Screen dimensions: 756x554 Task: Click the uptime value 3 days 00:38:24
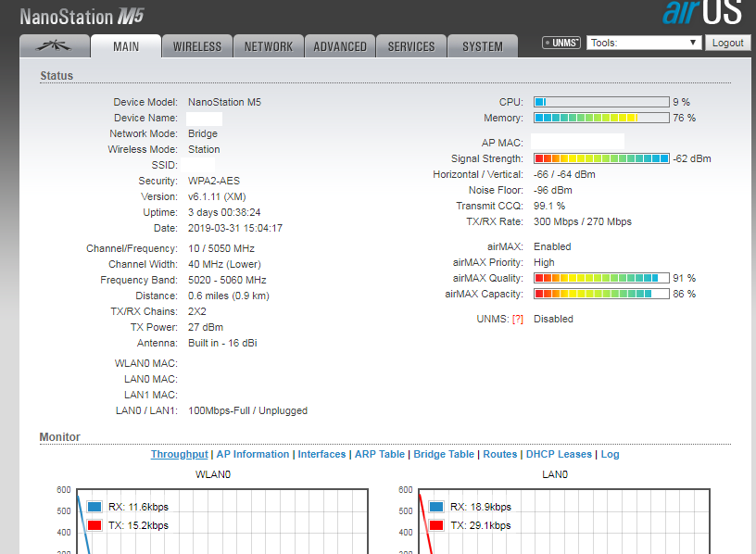coord(224,213)
